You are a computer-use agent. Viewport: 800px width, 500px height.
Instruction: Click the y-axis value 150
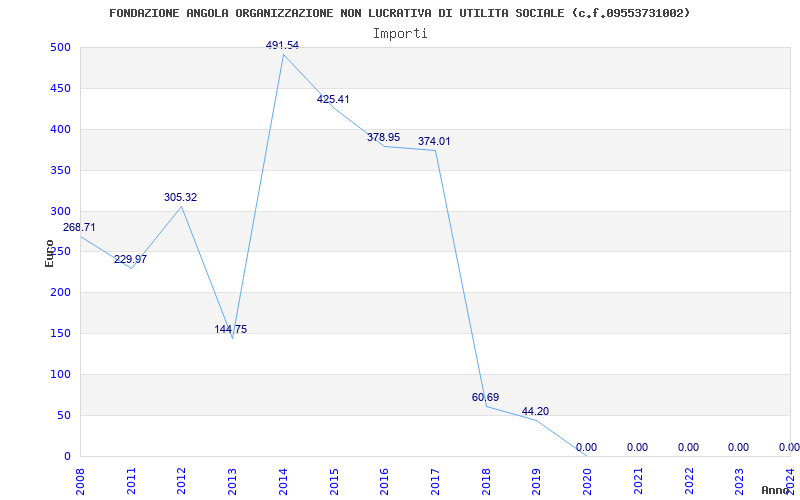(60, 334)
